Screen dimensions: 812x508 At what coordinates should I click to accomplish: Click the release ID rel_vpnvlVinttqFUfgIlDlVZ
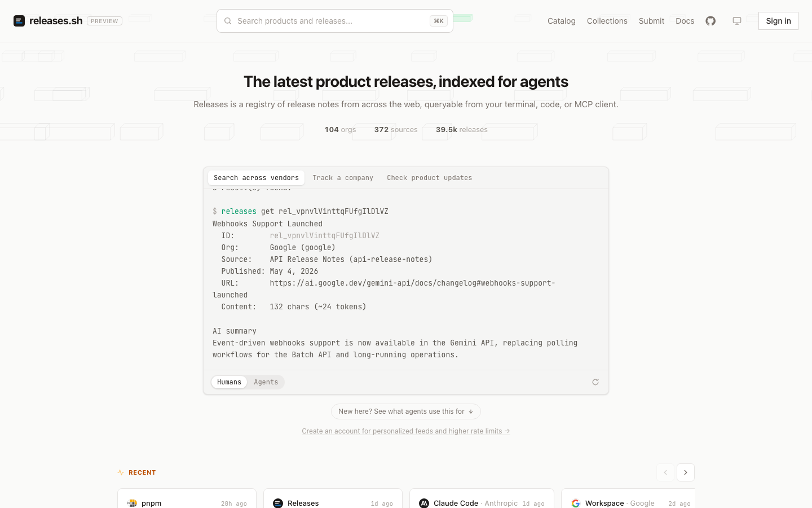click(324, 236)
